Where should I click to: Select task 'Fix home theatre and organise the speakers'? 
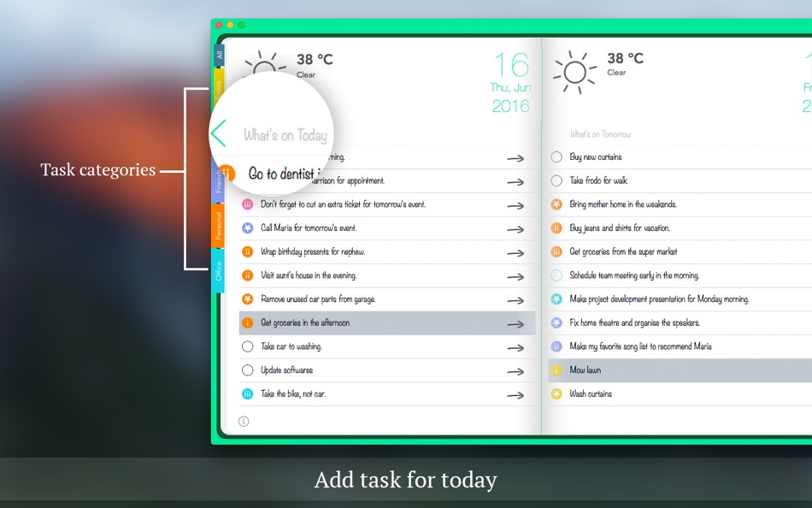click(635, 322)
